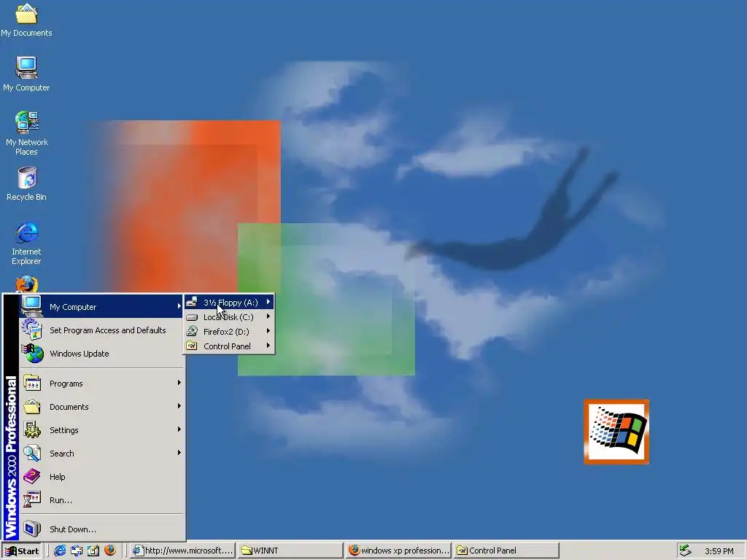The width and height of the screenshot is (747, 560).
Task: Expand the Local Disk (C:) submenu arrow
Action: point(268,316)
